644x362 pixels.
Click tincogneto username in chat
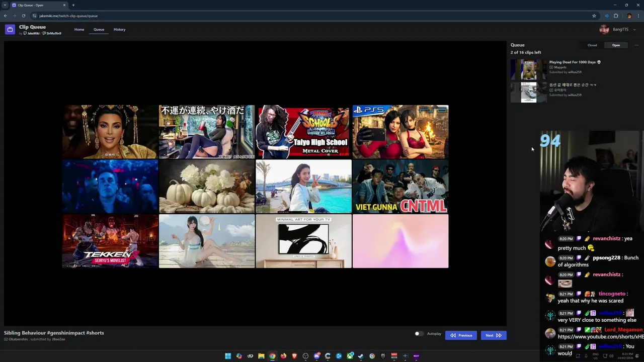click(612, 294)
